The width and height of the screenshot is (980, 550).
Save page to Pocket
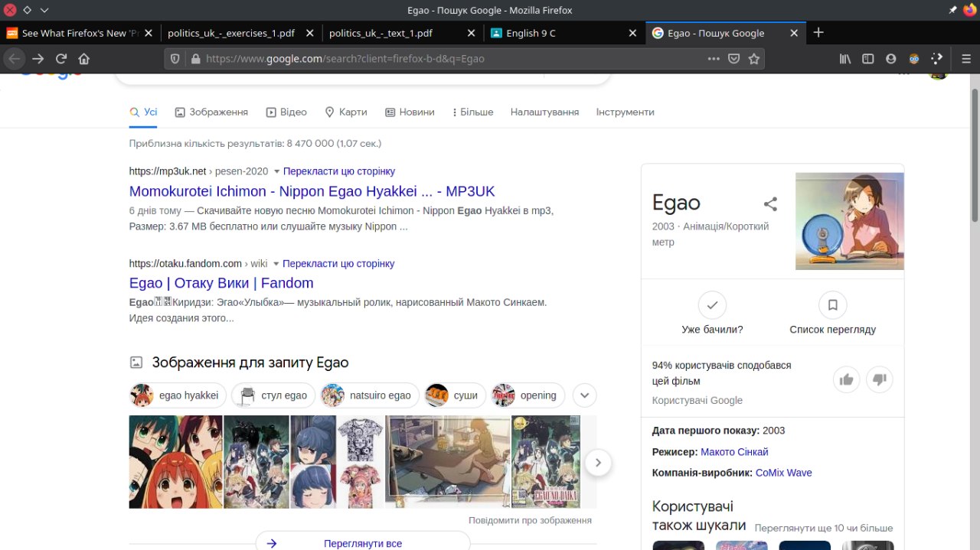pyautogui.click(x=733, y=58)
